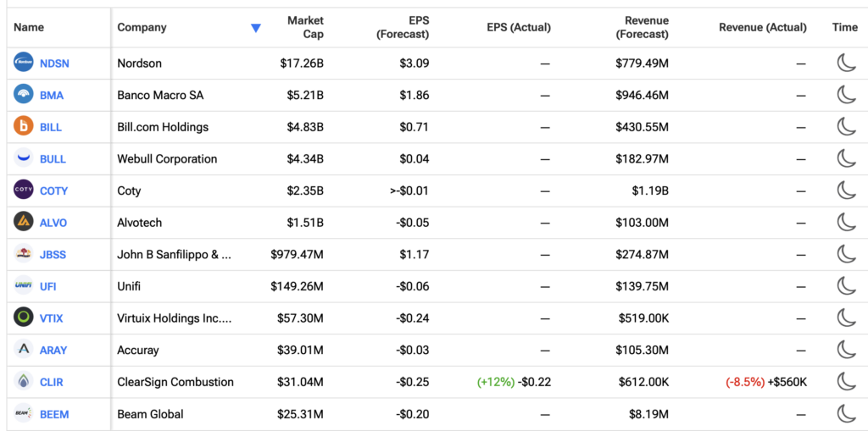The image size is (868, 431).
Task: Click the Nordson company logo icon
Action: (23, 63)
